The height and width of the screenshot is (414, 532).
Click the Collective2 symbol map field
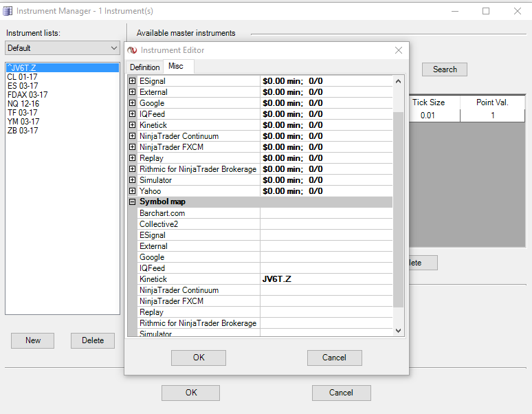(x=326, y=224)
